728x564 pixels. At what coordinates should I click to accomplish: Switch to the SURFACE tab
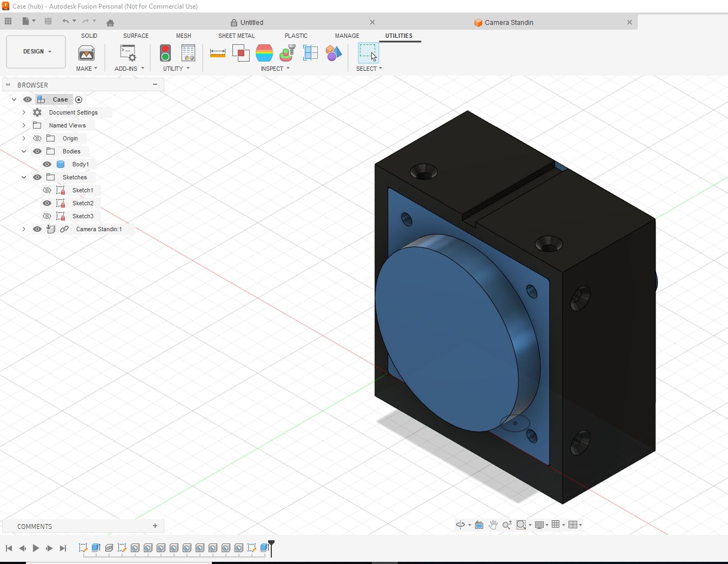click(x=136, y=36)
